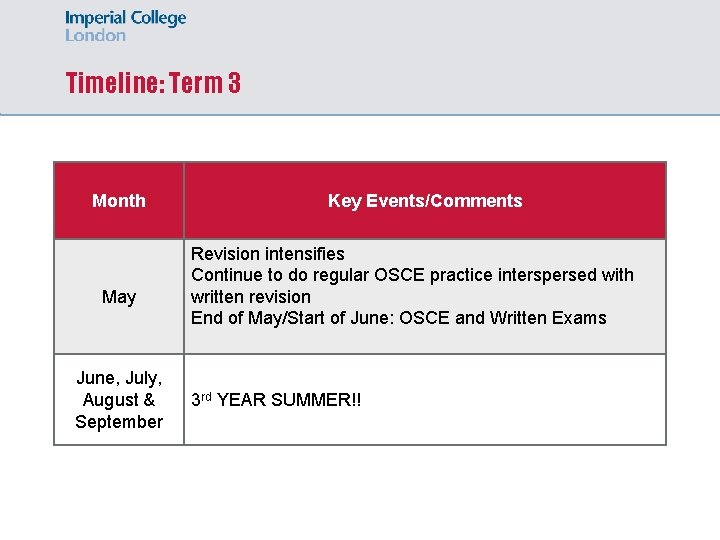Click the word "London" in the logo
The image size is (720, 540).
pos(96,35)
